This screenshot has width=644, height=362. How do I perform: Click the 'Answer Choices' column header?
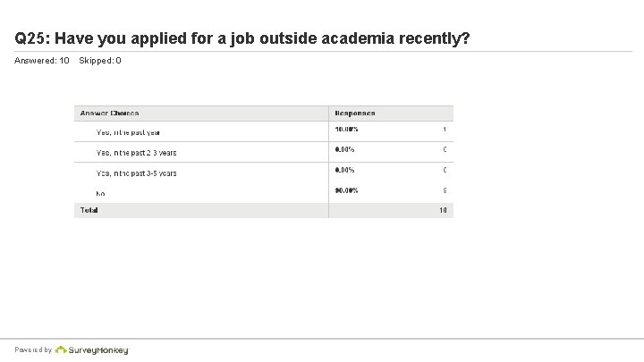click(109, 114)
